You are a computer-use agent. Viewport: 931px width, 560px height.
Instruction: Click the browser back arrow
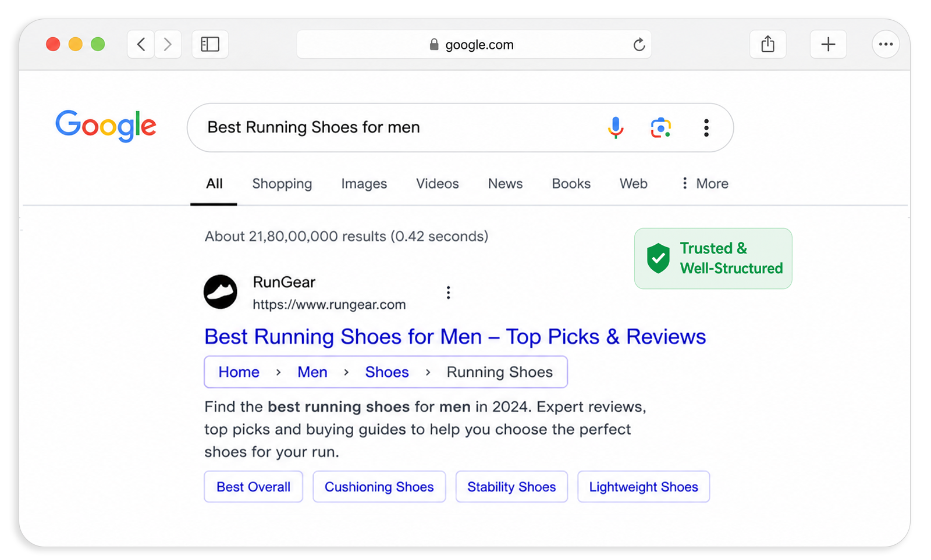click(141, 44)
